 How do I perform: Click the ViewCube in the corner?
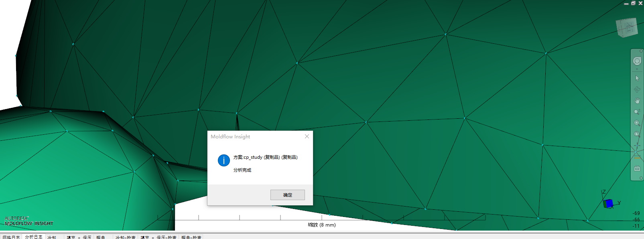(626, 27)
